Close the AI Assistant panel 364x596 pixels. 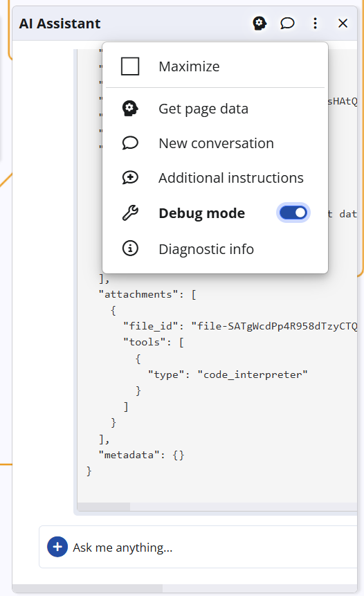(343, 24)
